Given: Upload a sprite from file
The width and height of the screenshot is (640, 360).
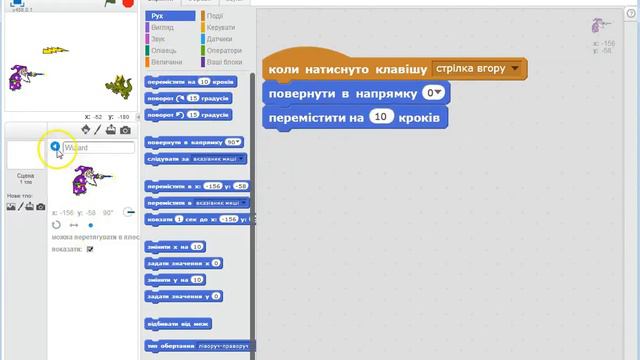Looking at the screenshot, I should (x=111, y=130).
